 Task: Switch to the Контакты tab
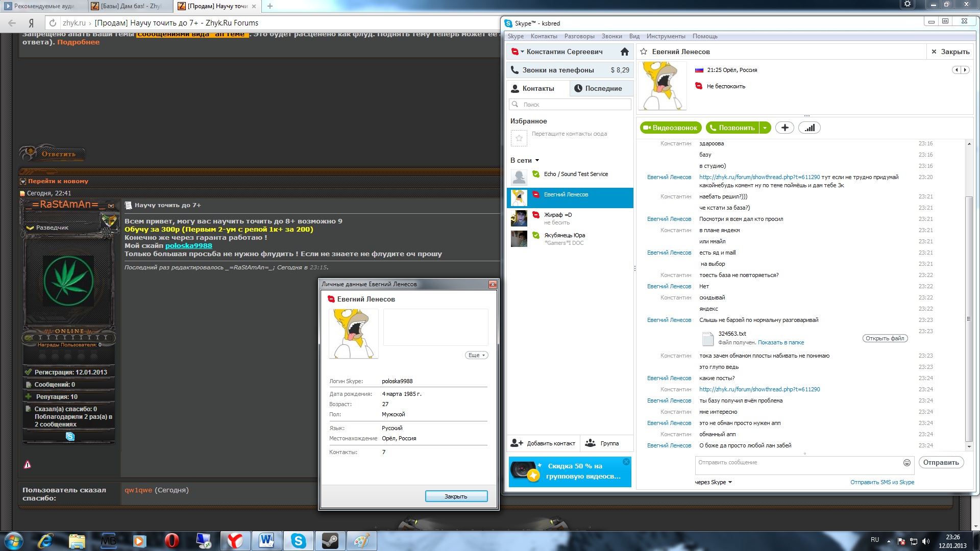pyautogui.click(x=538, y=88)
